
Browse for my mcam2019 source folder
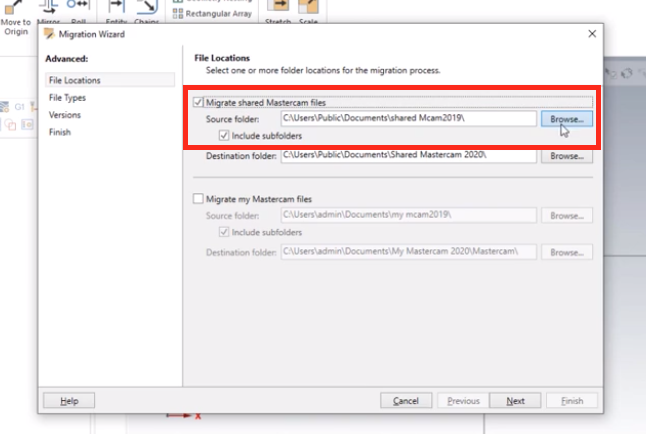[x=567, y=216]
